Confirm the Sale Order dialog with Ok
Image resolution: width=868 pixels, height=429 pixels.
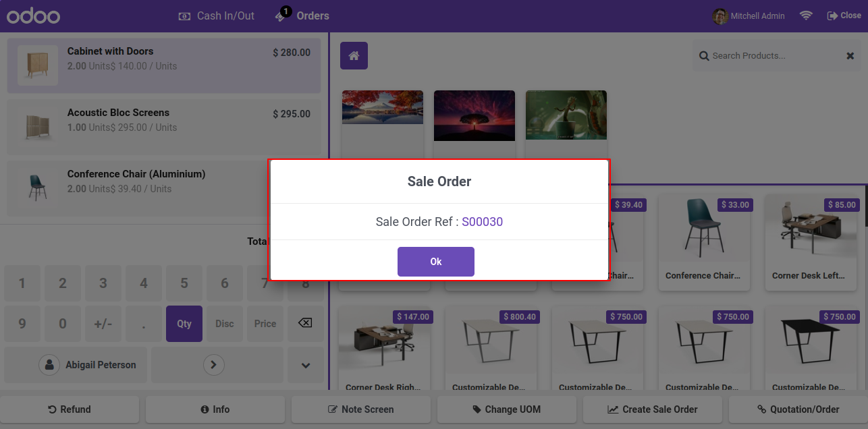(x=436, y=262)
